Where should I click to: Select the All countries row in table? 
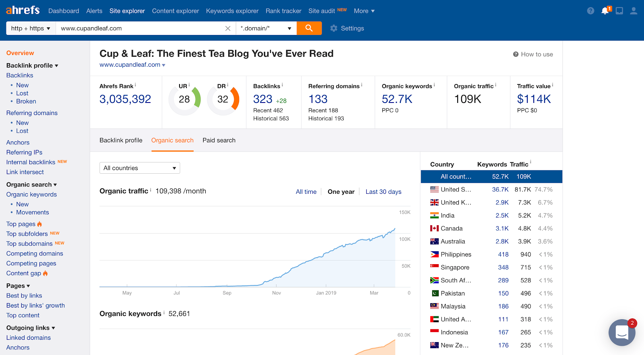[491, 176]
